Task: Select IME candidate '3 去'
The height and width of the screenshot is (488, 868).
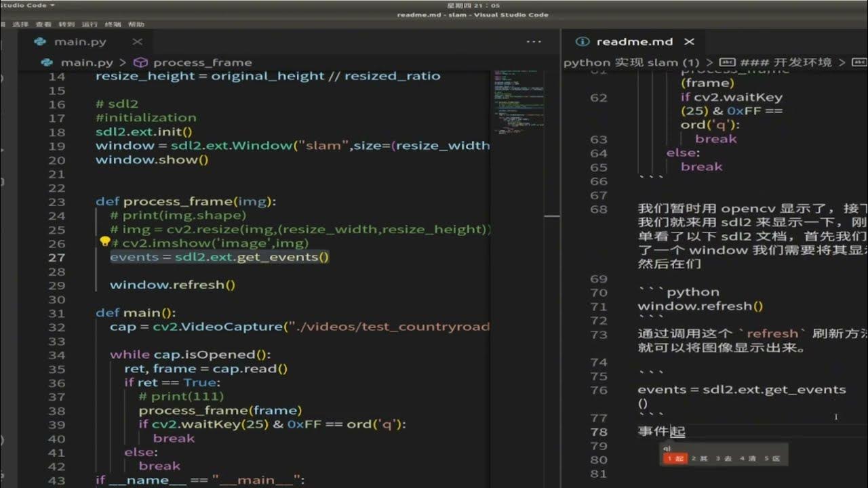Action: [x=724, y=459]
